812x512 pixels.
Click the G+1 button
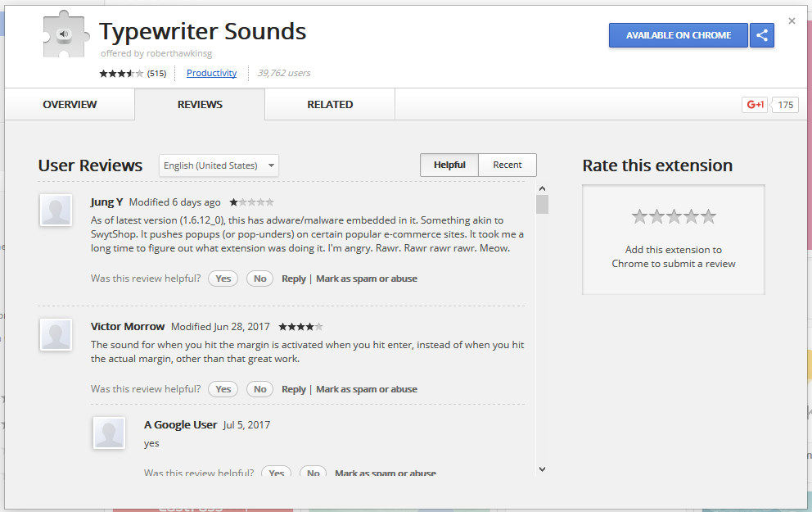pos(754,104)
